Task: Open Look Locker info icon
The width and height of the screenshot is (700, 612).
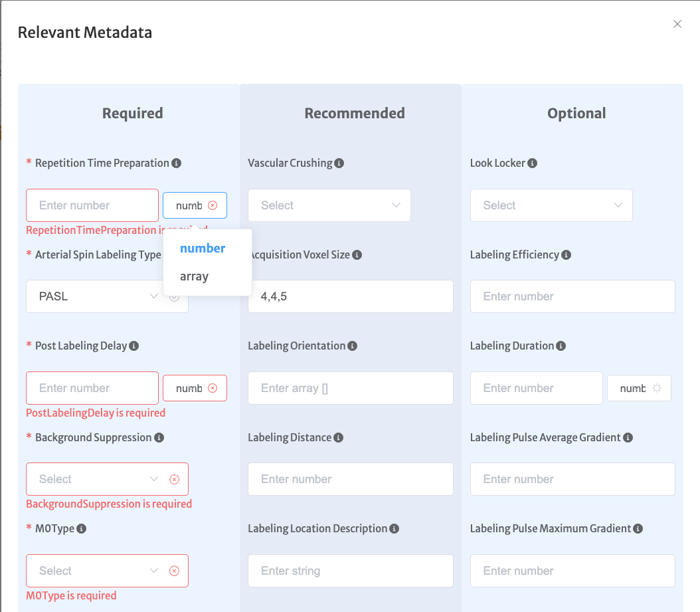Action: coord(532,163)
